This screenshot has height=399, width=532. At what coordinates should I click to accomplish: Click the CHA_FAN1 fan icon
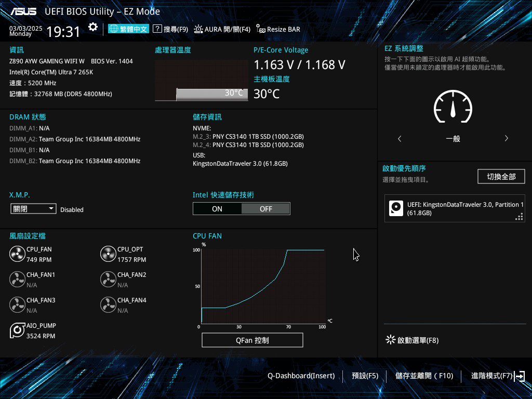17,280
